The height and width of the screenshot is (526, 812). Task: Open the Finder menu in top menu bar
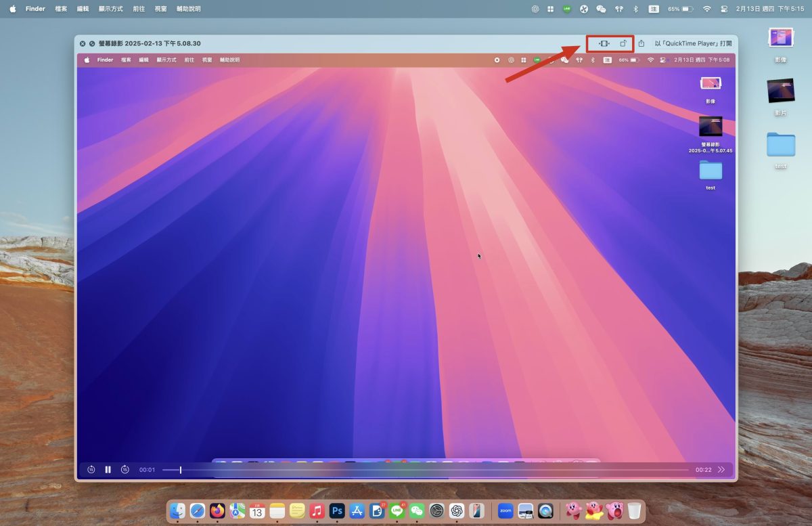click(x=35, y=9)
